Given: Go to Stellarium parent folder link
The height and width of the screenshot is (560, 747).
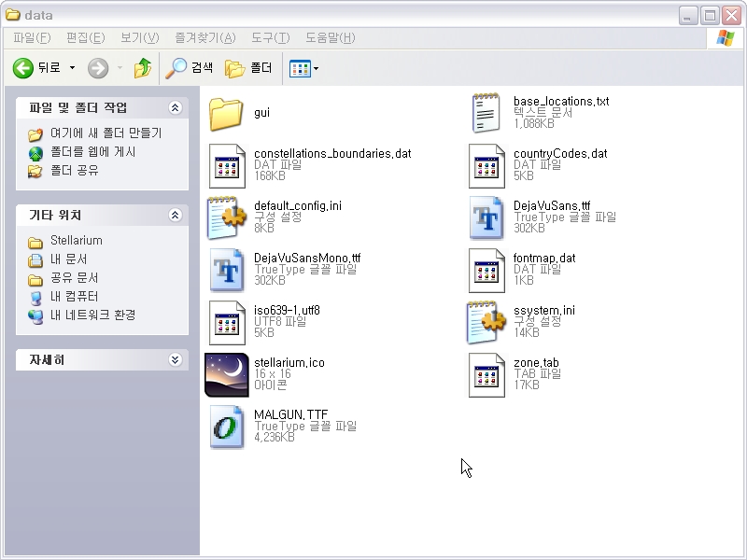Looking at the screenshot, I should pos(77,241).
